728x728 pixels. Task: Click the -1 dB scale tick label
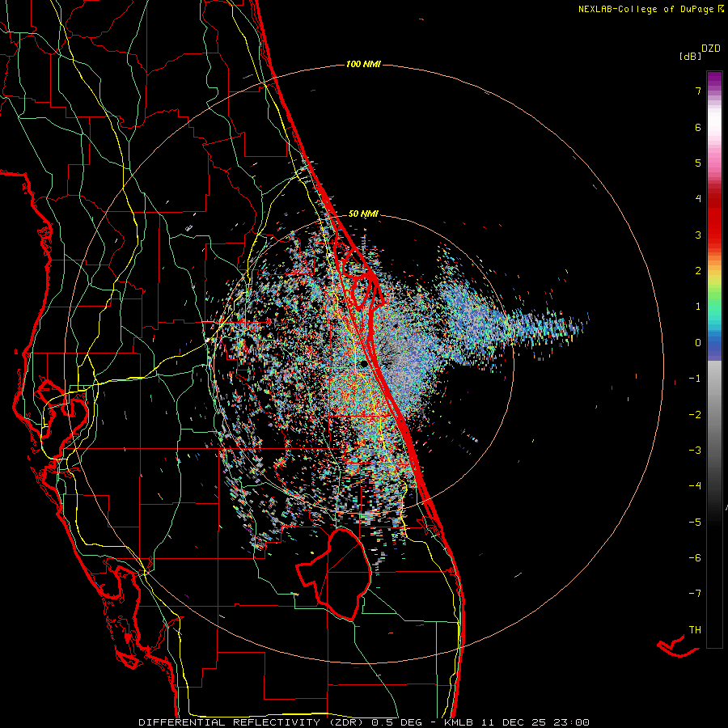tap(695, 379)
